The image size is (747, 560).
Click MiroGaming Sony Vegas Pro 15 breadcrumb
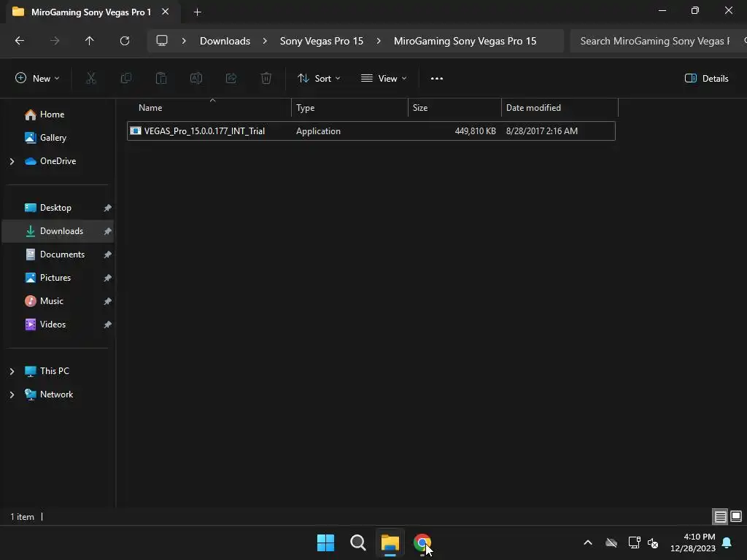pos(465,41)
